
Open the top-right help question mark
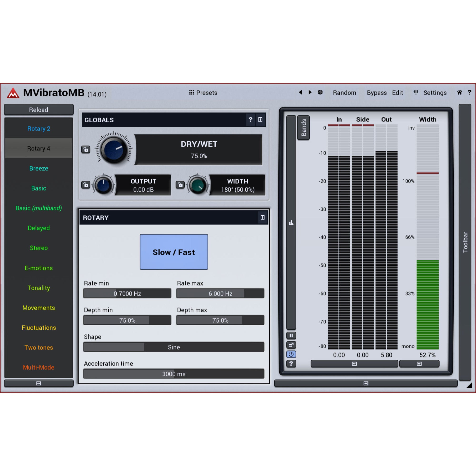click(469, 92)
